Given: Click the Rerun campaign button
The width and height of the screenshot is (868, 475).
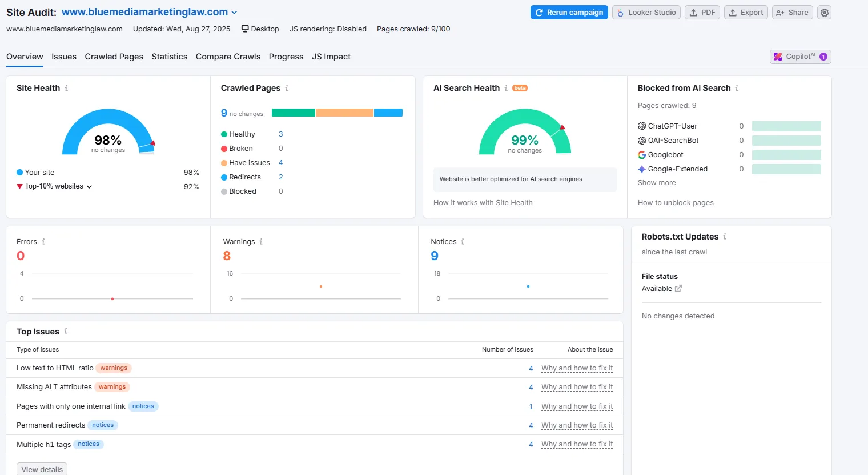Looking at the screenshot, I should pos(569,13).
